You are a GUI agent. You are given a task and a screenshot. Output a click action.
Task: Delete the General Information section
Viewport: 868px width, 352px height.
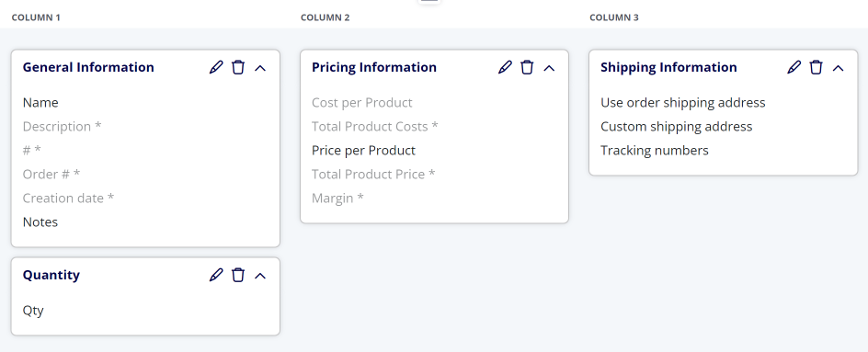pos(238,67)
